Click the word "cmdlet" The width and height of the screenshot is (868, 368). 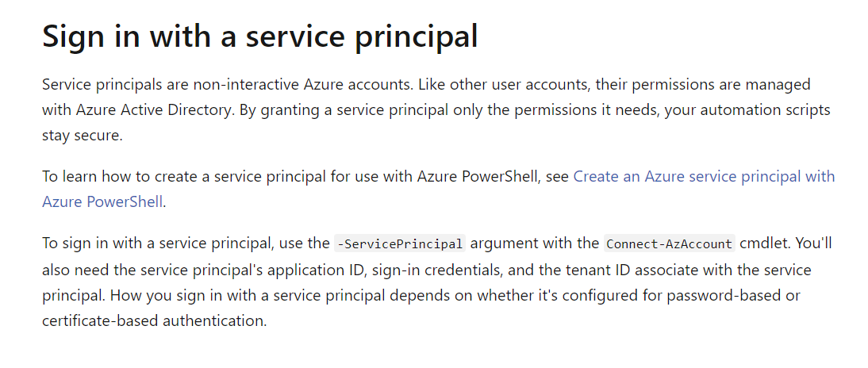[x=765, y=243]
